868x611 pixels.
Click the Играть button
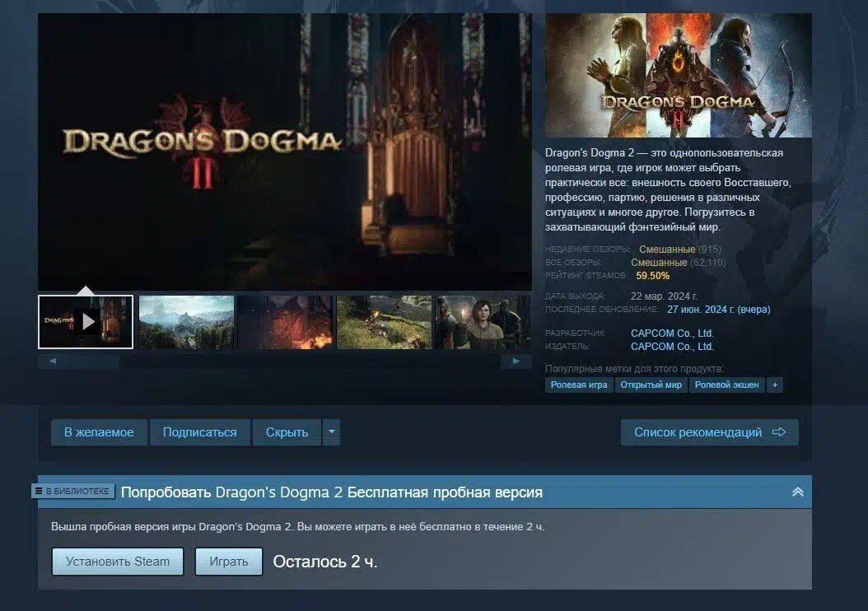coord(228,562)
